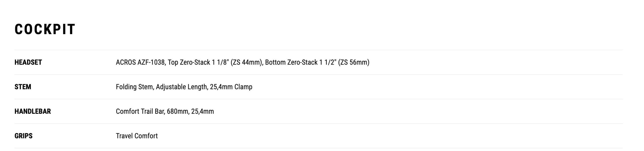Click the COCKPIT section heading

pyautogui.click(x=45, y=29)
